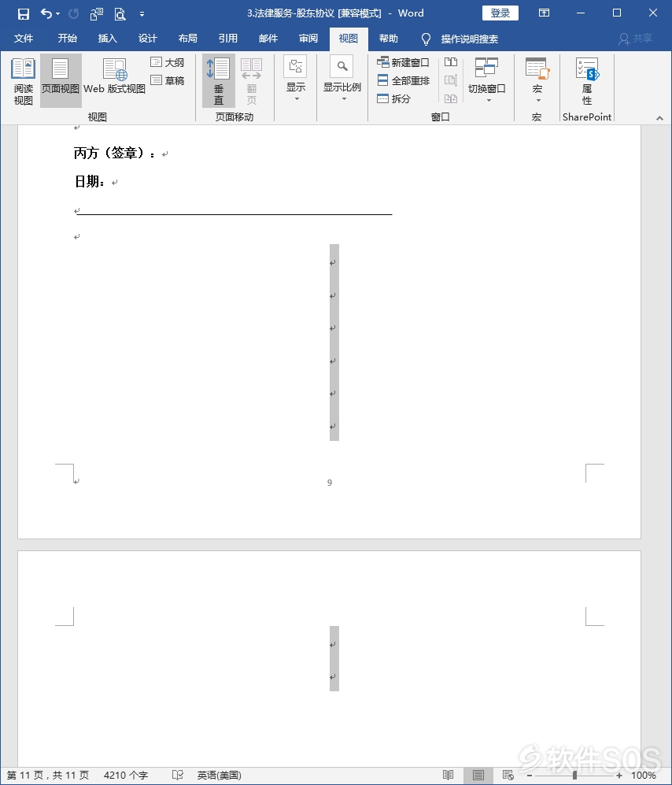Save the document with the floppy icon
This screenshot has height=785, width=672.
click(x=23, y=13)
